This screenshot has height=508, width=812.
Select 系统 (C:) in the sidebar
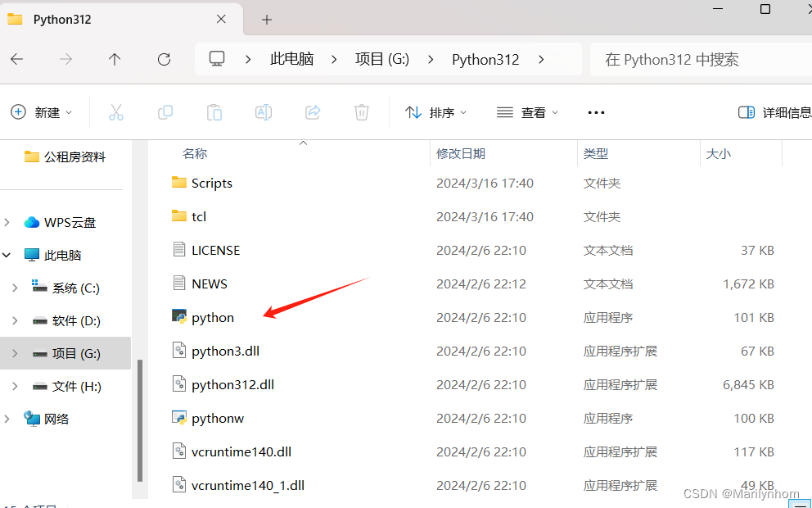pyautogui.click(x=75, y=288)
